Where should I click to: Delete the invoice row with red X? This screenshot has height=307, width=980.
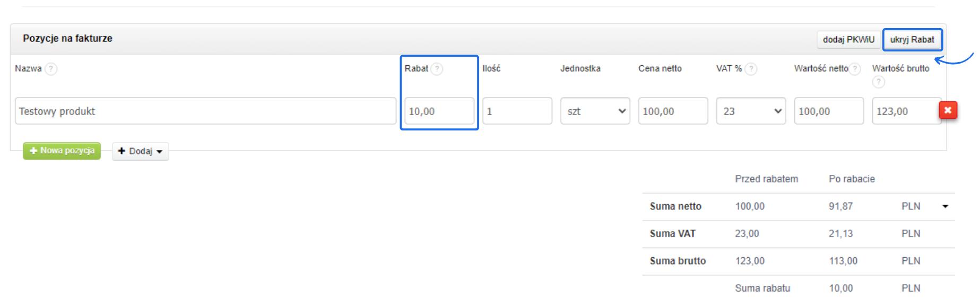tap(948, 110)
